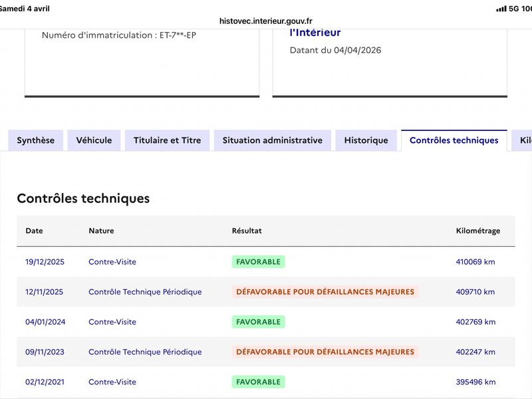
Task: Open the Véhicule tab
Action: (94, 140)
